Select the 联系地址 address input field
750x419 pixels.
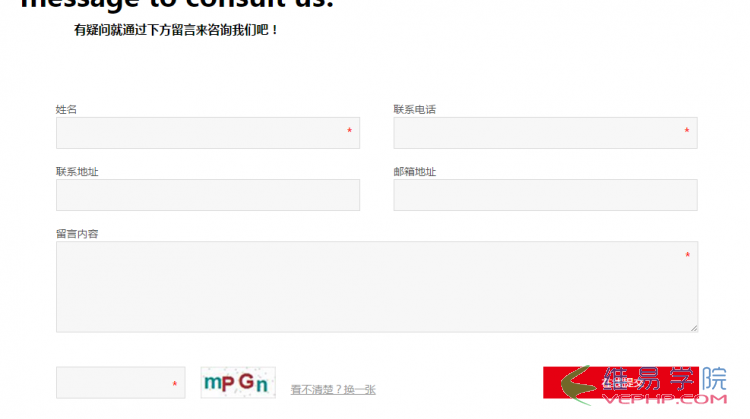coord(208,195)
